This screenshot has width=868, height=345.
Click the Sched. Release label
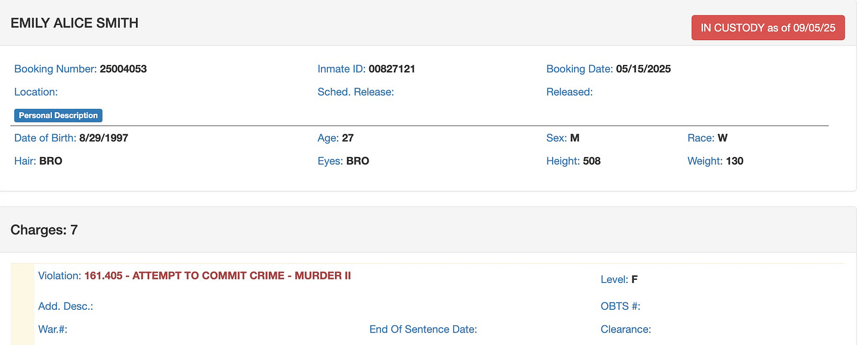(x=356, y=92)
